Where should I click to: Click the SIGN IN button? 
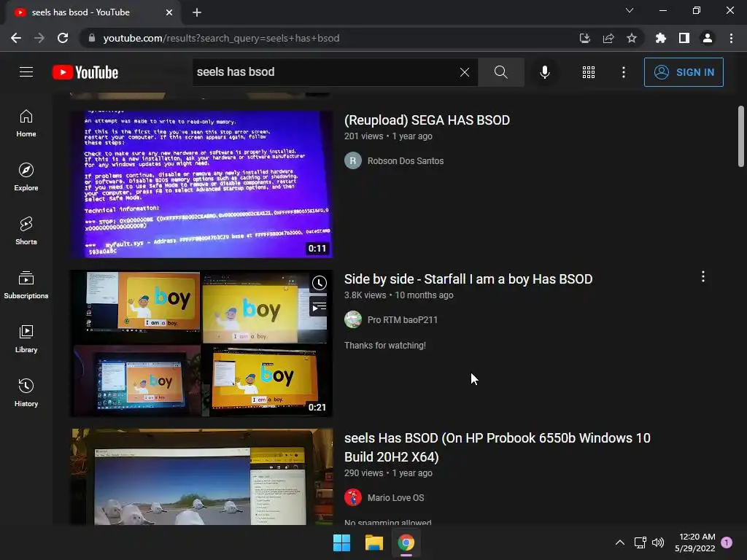pos(684,72)
